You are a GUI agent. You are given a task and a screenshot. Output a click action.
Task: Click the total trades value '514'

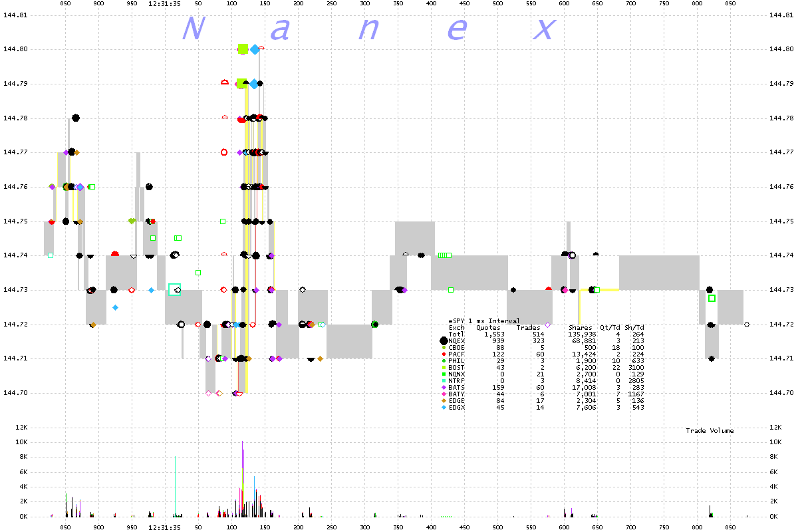pos(539,334)
